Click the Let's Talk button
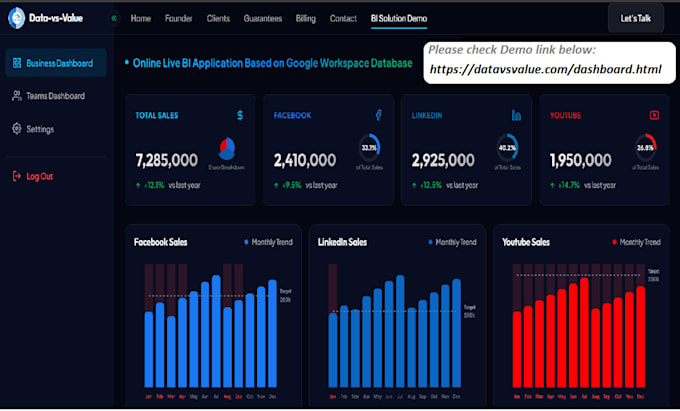Screen dimensions: 680x411 pos(635,18)
